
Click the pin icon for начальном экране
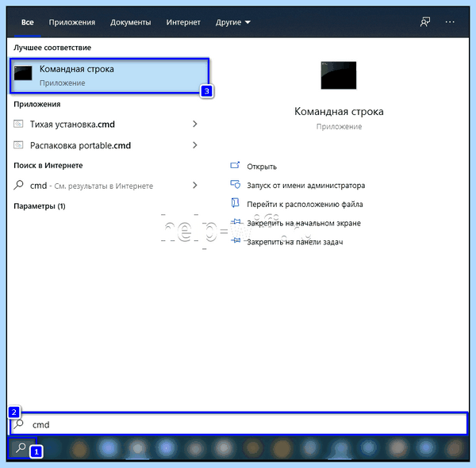(x=236, y=221)
